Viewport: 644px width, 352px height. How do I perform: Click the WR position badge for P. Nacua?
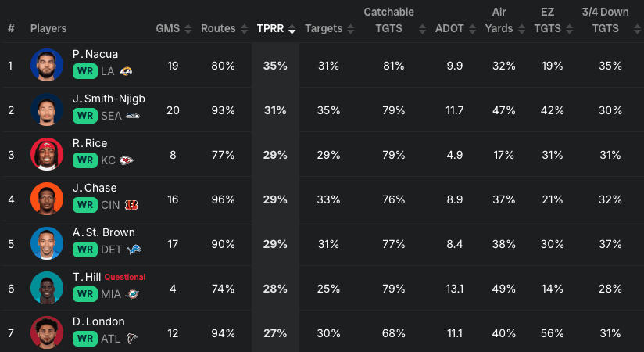pos(84,71)
